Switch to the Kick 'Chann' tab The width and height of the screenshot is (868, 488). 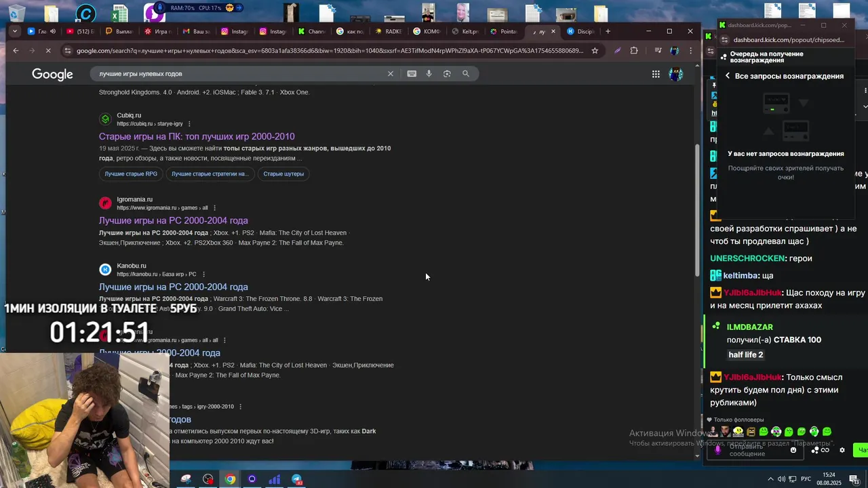click(x=312, y=31)
